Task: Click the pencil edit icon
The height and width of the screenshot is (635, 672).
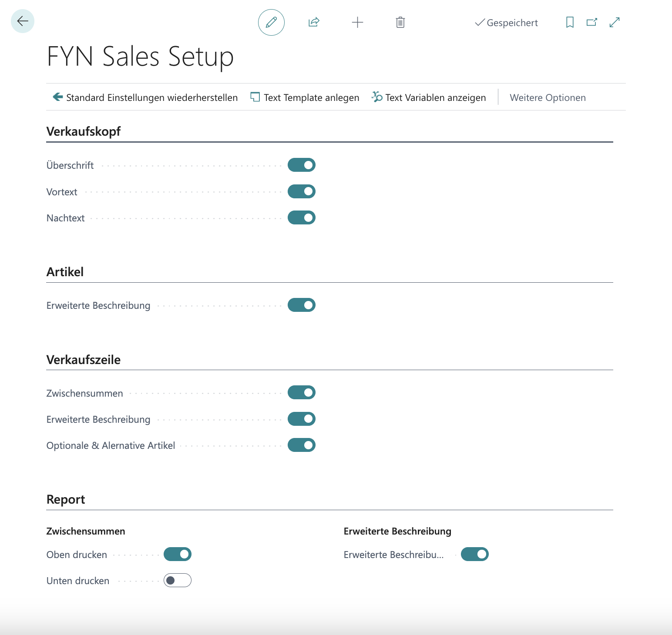Action: pyautogui.click(x=271, y=22)
